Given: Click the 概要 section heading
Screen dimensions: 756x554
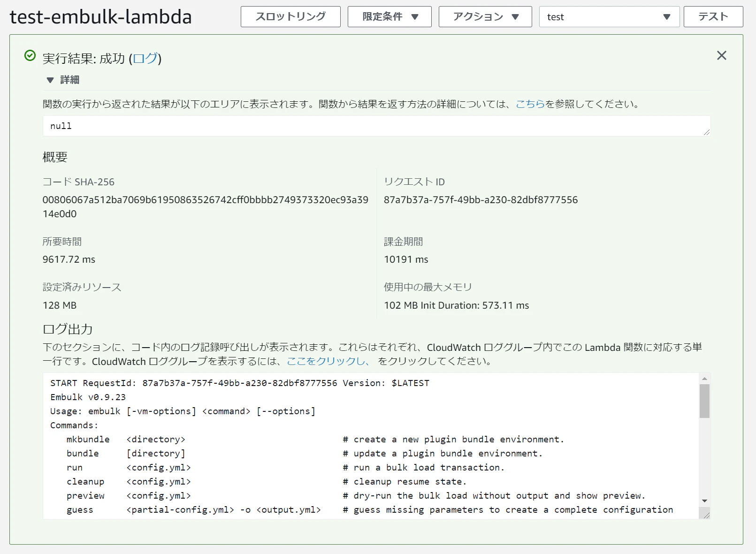Looking at the screenshot, I should coord(55,157).
